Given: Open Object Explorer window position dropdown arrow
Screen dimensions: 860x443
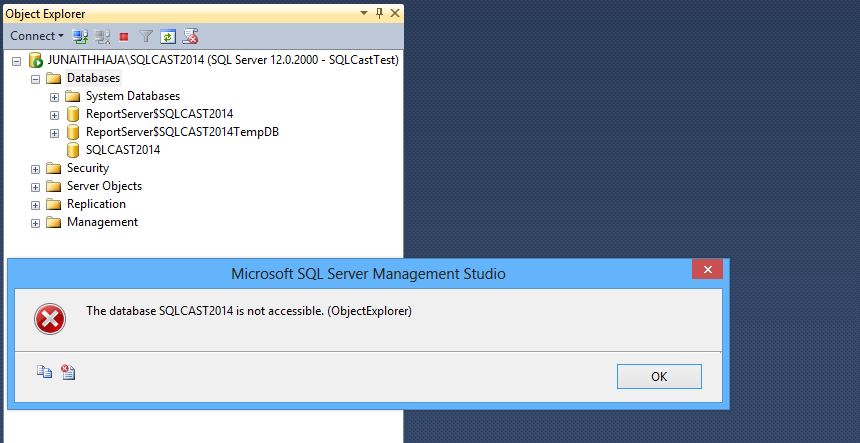Looking at the screenshot, I should click(x=364, y=13).
